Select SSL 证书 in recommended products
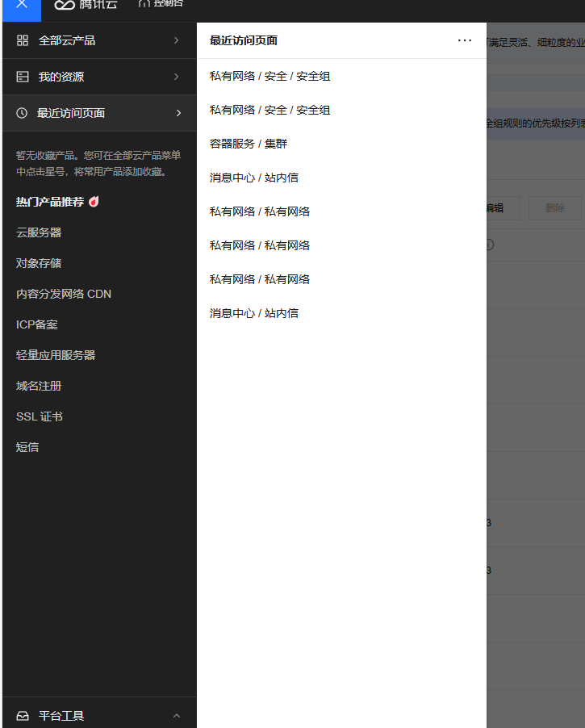Screen dimensions: 585x728 40,416
